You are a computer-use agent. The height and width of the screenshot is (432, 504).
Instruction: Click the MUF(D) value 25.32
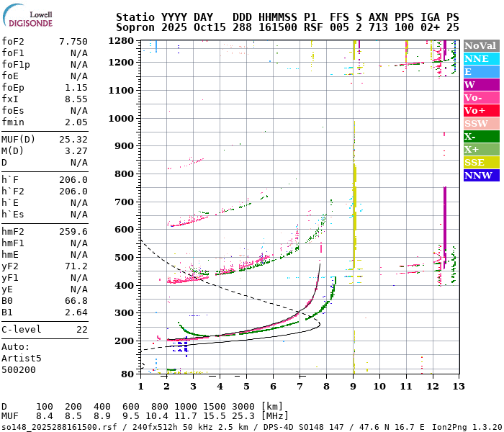(x=73, y=139)
